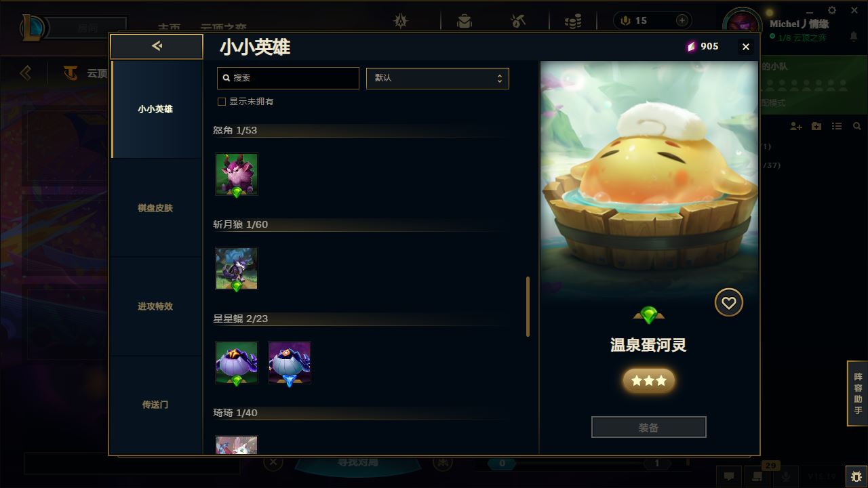Expand the 阵容助手 side panel
This screenshot has width=868, height=488.
tap(858, 394)
